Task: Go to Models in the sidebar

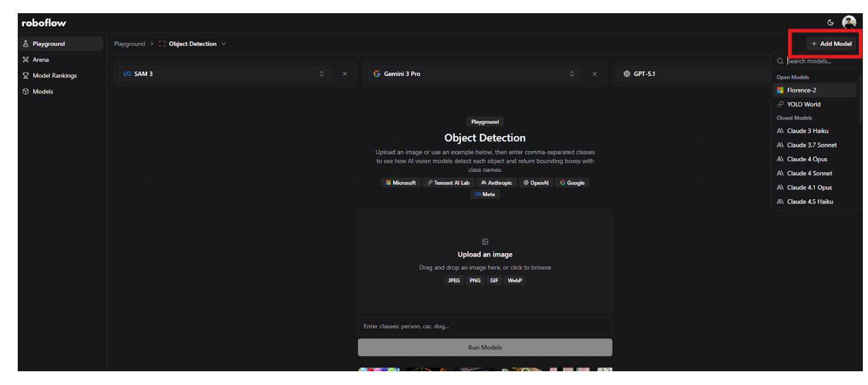Action: 43,92
